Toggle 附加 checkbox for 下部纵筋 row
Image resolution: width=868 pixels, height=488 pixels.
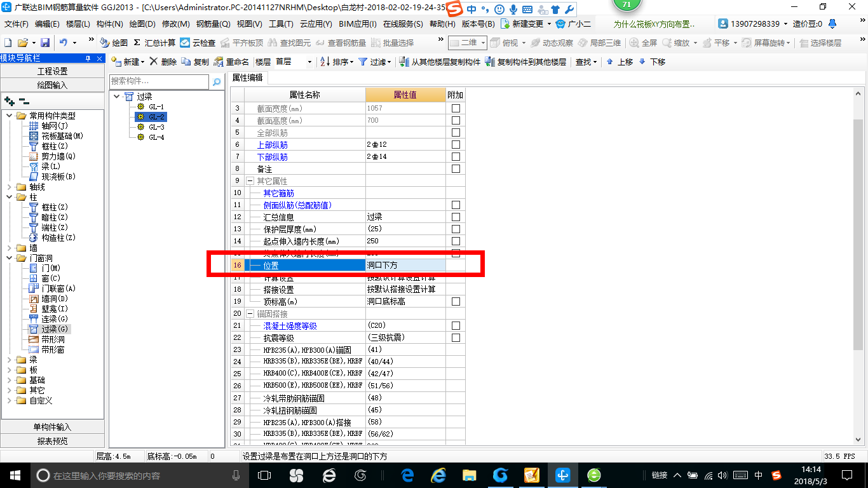456,157
